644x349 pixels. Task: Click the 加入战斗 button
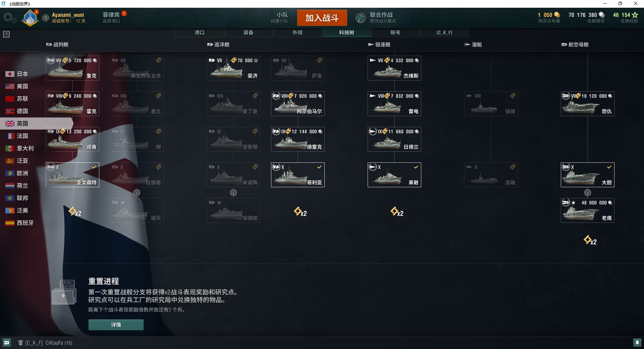coord(322,18)
